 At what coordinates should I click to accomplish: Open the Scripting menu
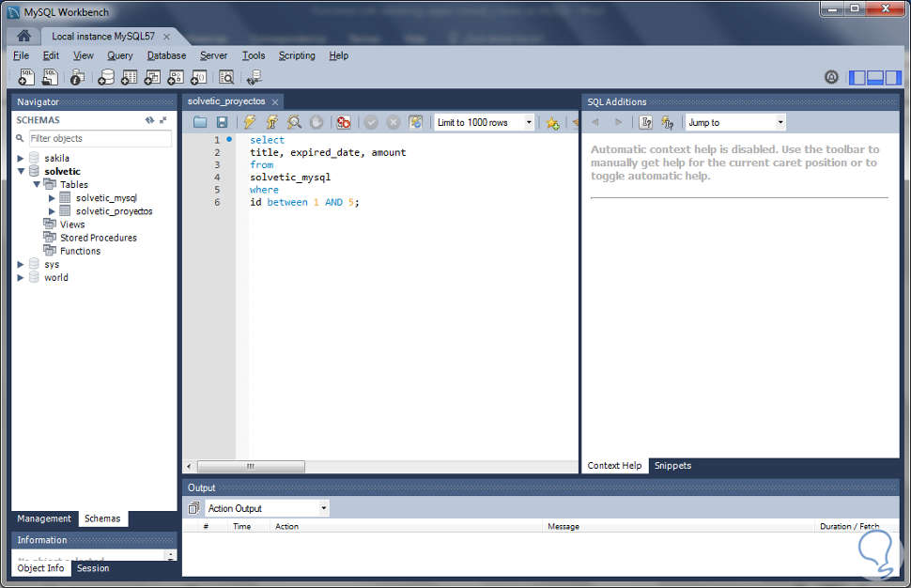coord(296,55)
